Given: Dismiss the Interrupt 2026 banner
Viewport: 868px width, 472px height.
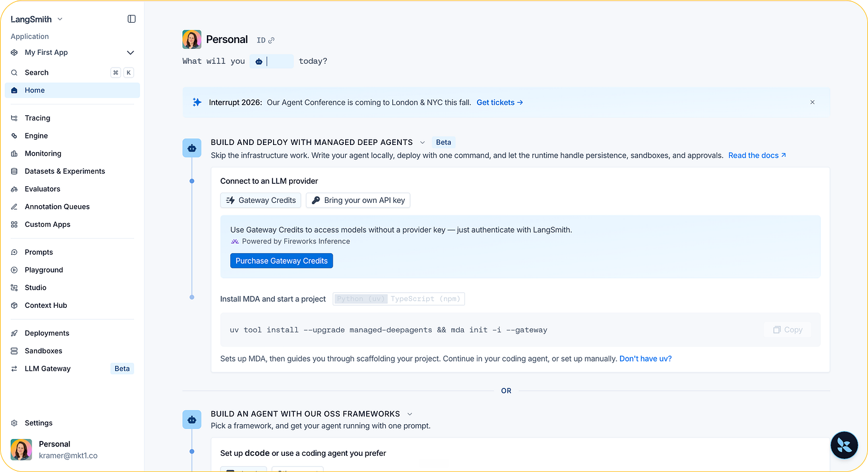Looking at the screenshot, I should coord(812,103).
